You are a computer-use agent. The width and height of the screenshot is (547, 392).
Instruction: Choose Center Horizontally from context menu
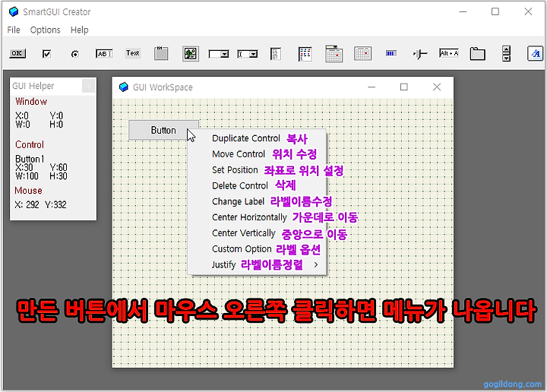[257, 217]
